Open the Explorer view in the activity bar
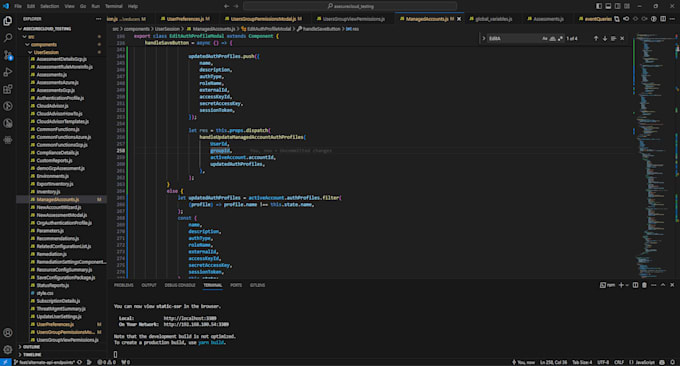This screenshot has width=680, height=366. [8, 21]
